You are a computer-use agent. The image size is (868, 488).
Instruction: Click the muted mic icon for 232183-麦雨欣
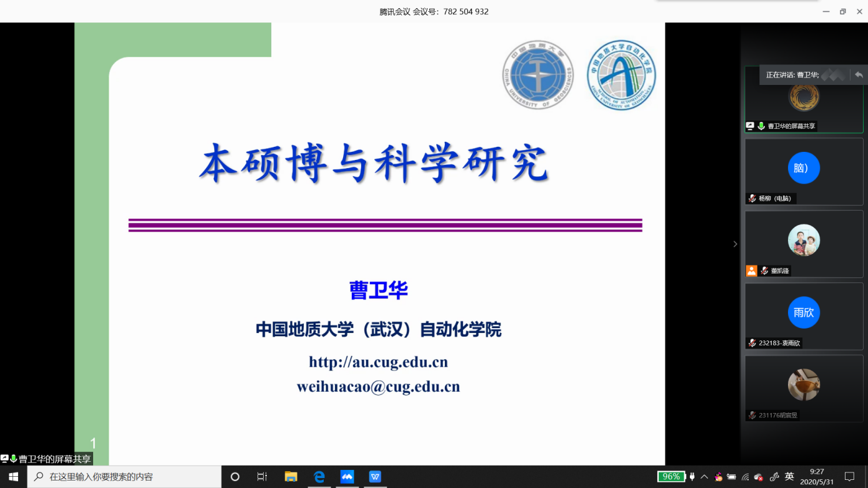[x=752, y=343]
